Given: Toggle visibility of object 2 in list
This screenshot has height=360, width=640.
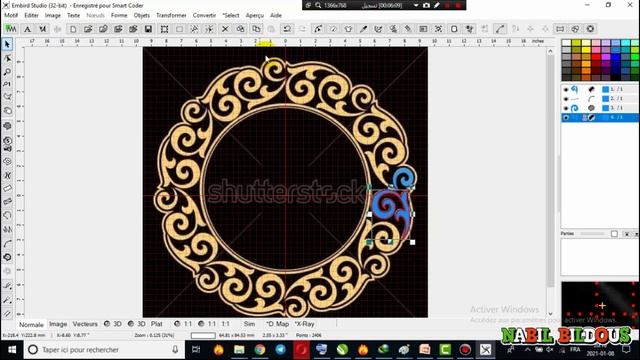Looking at the screenshot, I should [x=566, y=99].
